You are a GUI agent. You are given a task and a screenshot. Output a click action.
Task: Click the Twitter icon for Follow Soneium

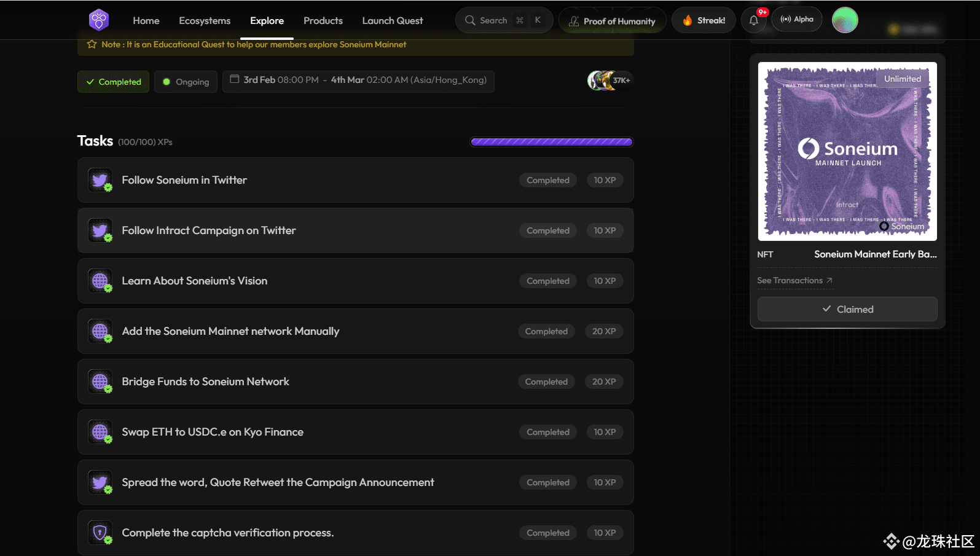[100, 180]
